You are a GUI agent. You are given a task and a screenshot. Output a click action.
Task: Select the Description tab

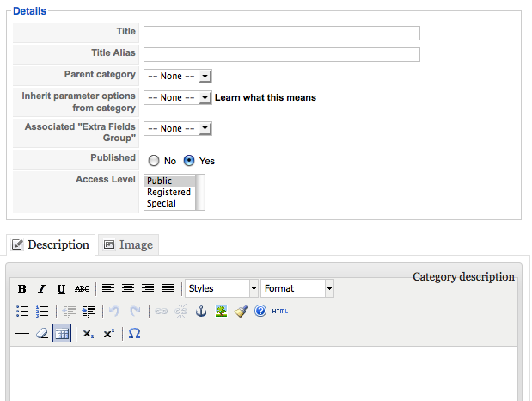coord(51,244)
